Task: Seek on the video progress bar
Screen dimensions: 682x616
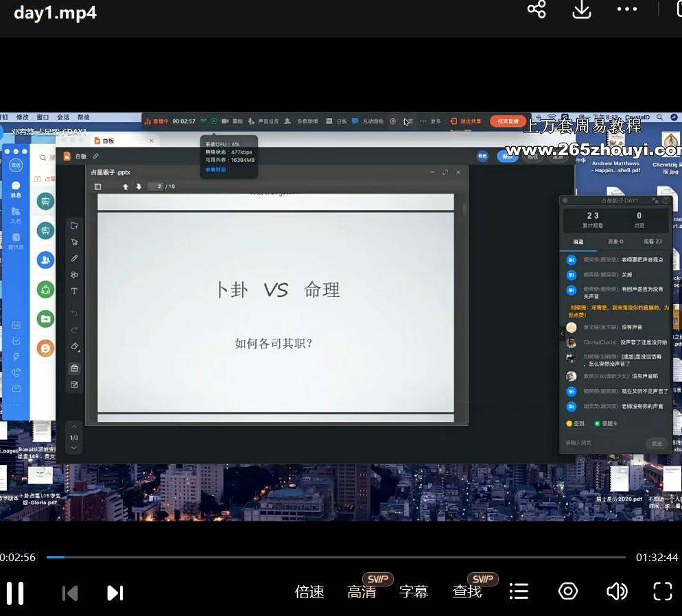Action: (336, 557)
